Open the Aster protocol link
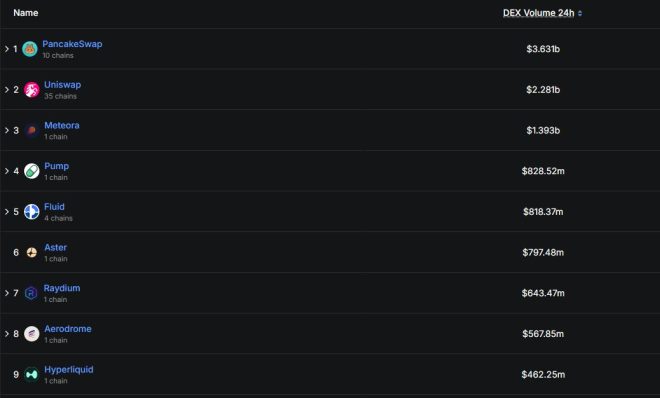 pos(56,247)
